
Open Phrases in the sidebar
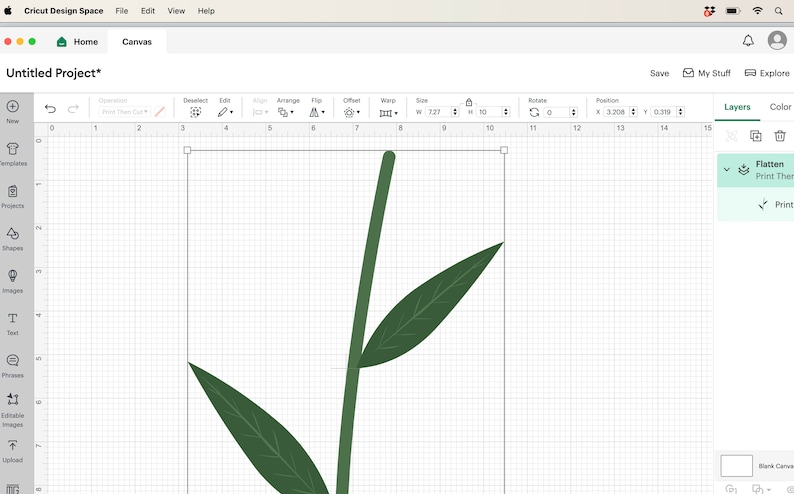[x=13, y=360]
